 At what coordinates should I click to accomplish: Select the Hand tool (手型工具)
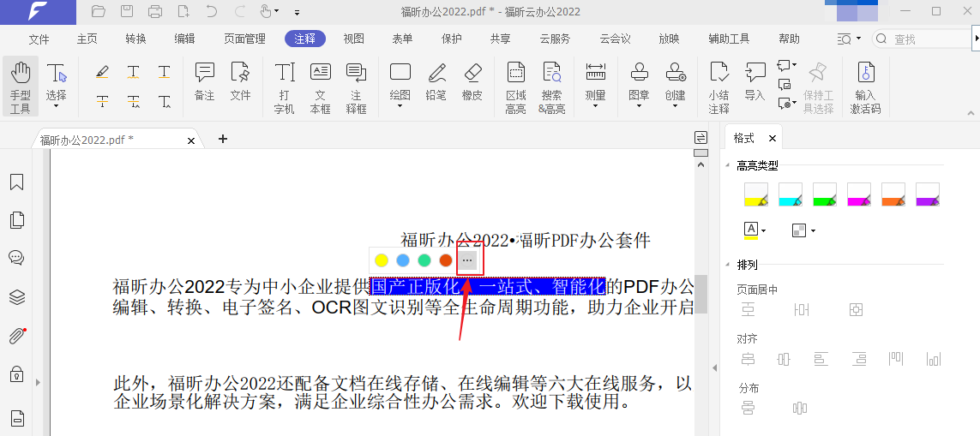point(20,87)
